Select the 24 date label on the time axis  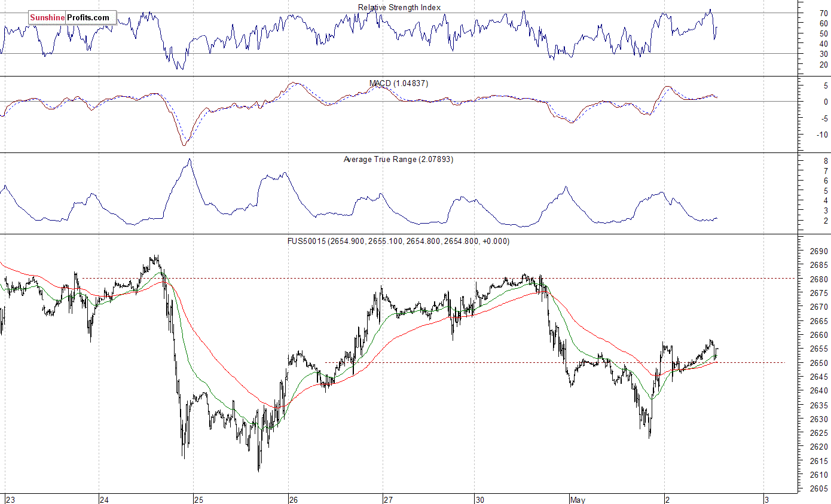pyautogui.click(x=104, y=499)
